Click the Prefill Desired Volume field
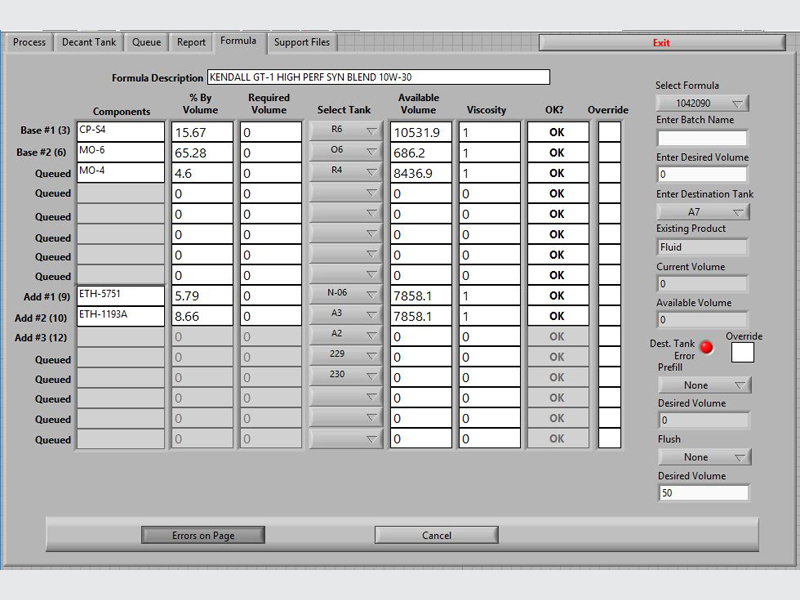Image resolution: width=800 pixels, height=600 pixels. click(704, 420)
